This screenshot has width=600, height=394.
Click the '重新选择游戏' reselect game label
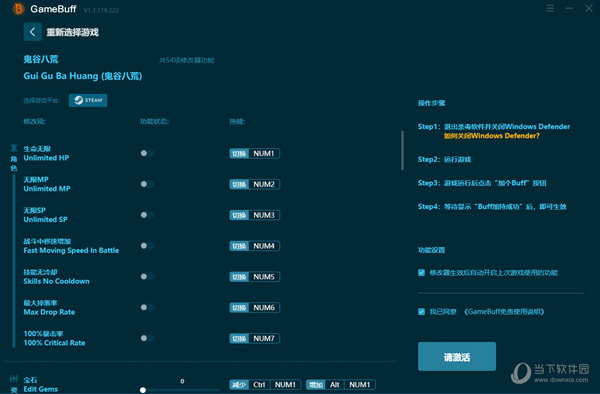tap(73, 32)
